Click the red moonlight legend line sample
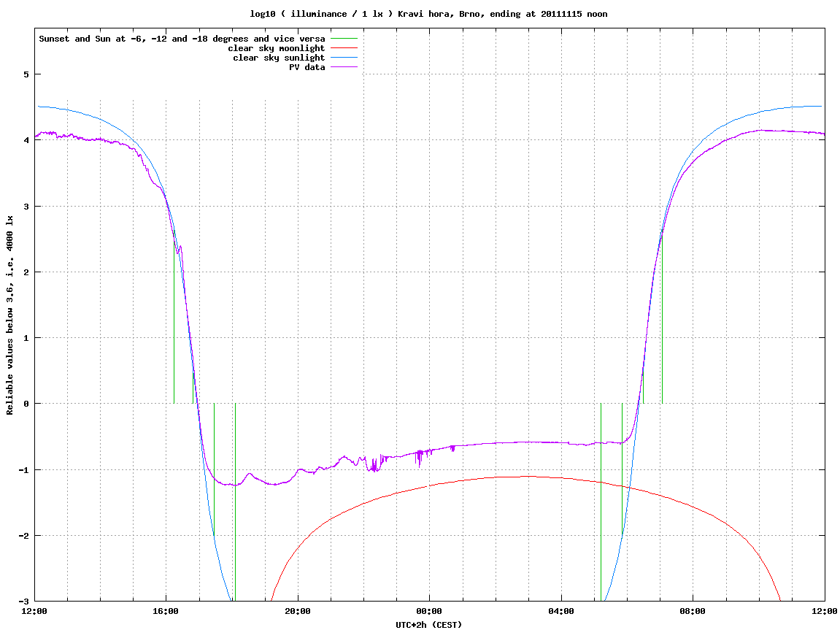Screen dimensions: 840x630 tap(344, 48)
